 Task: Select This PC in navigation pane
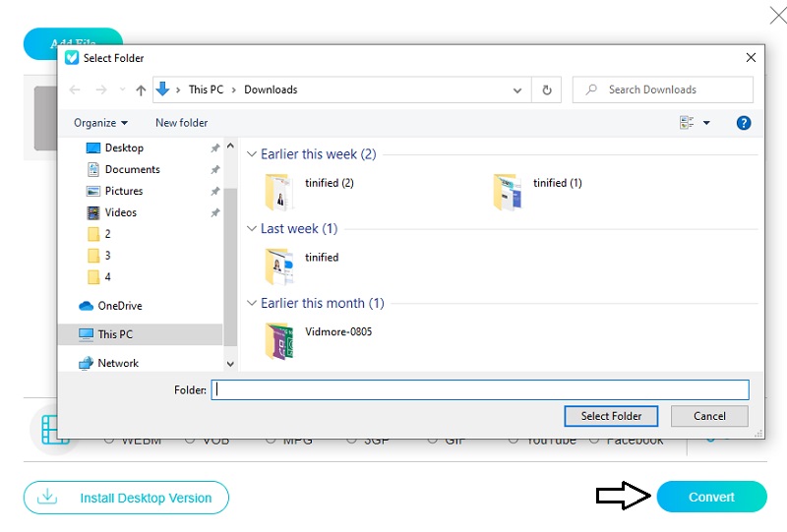115,334
